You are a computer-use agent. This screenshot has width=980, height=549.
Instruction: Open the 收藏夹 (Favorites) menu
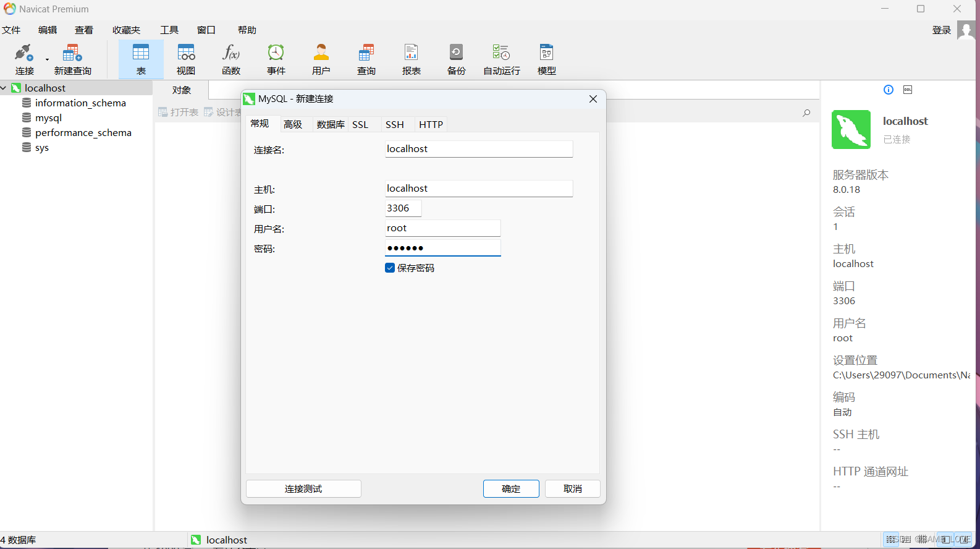pyautogui.click(x=126, y=30)
